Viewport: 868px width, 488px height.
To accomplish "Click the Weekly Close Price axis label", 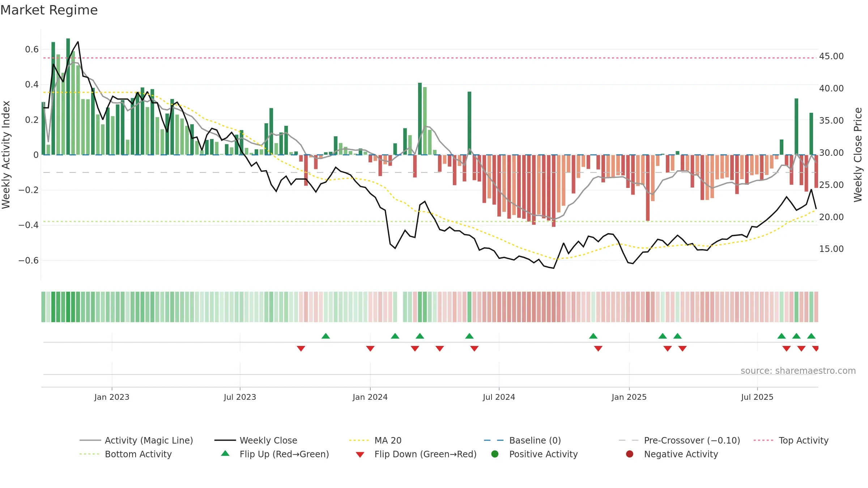I will click(x=858, y=155).
